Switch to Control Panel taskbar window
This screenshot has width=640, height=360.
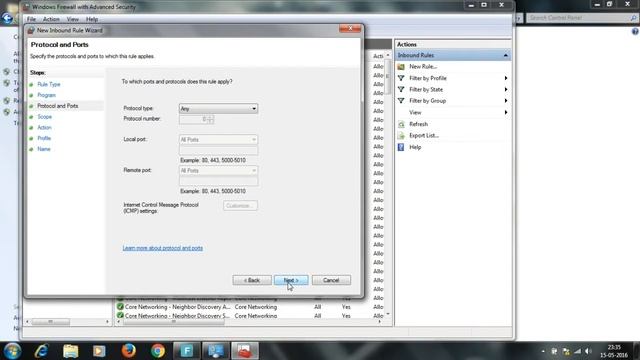[216, 351]
